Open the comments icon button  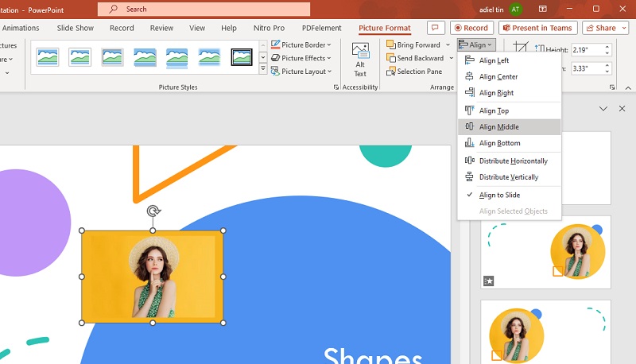pos(436,28)
